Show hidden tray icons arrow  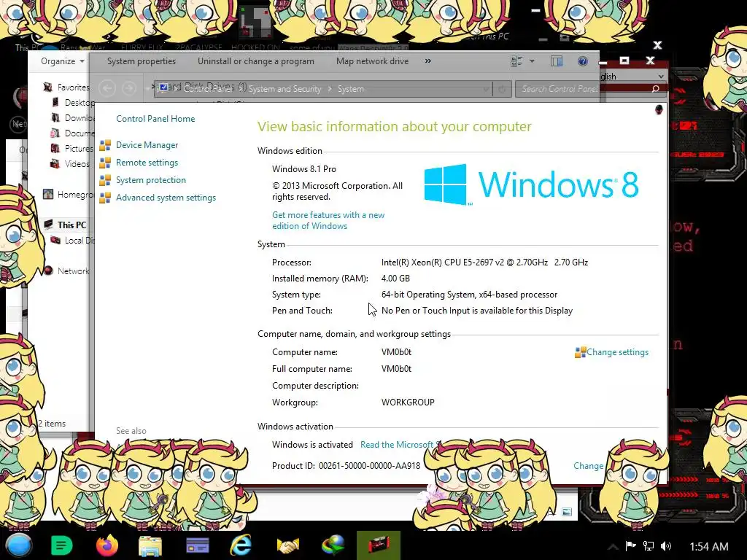pos(613,547)
